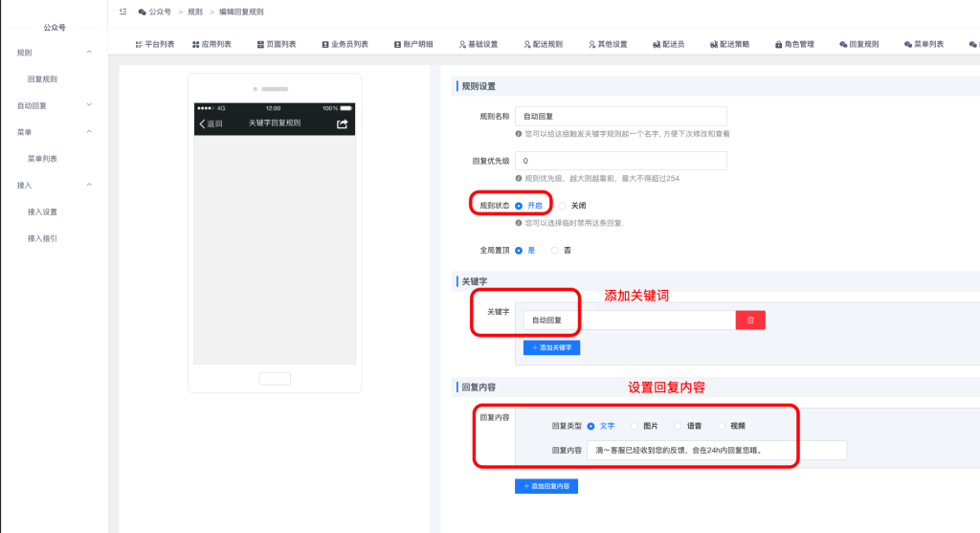Click the phone preview home button
The height and width of the screenshot is (533, 980).
point(275,378)
